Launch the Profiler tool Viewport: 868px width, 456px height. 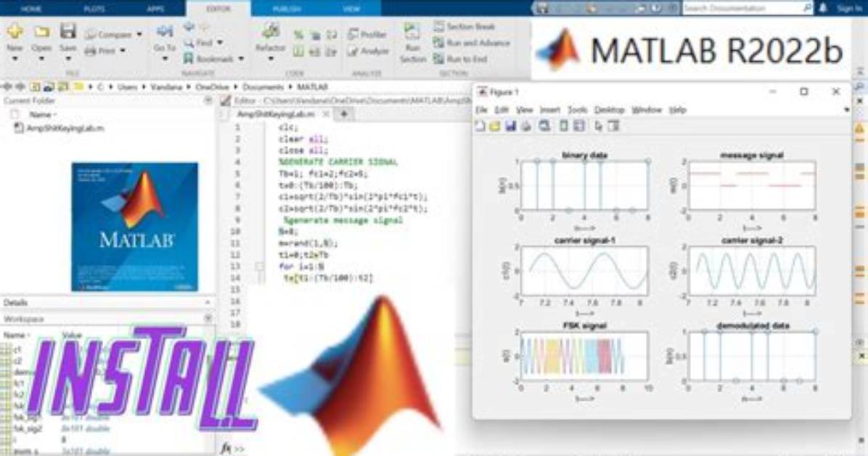click(x=367, y=34)
